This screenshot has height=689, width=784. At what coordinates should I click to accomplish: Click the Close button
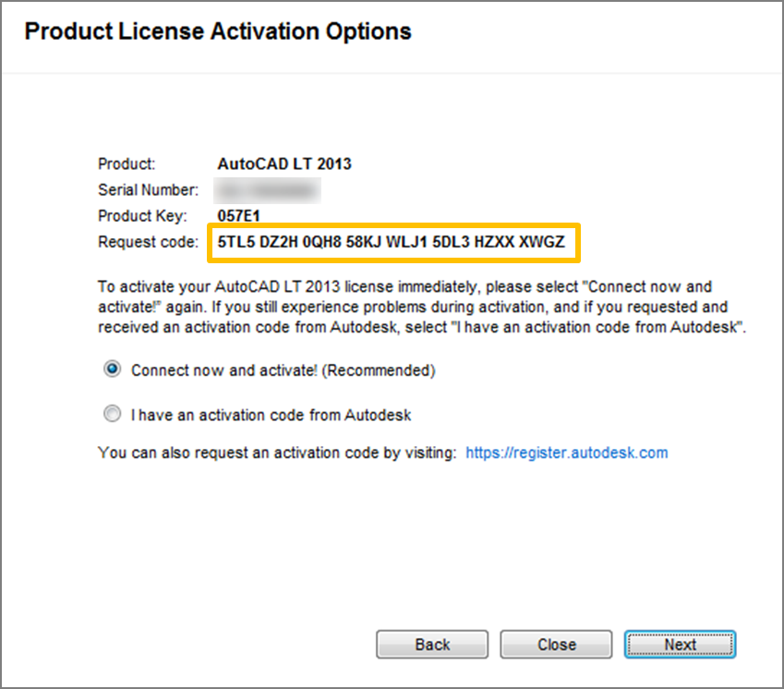pos(555,645)
